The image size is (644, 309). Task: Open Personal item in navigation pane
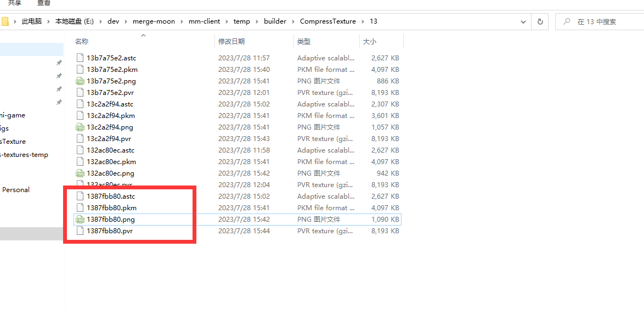coord(15,190)
